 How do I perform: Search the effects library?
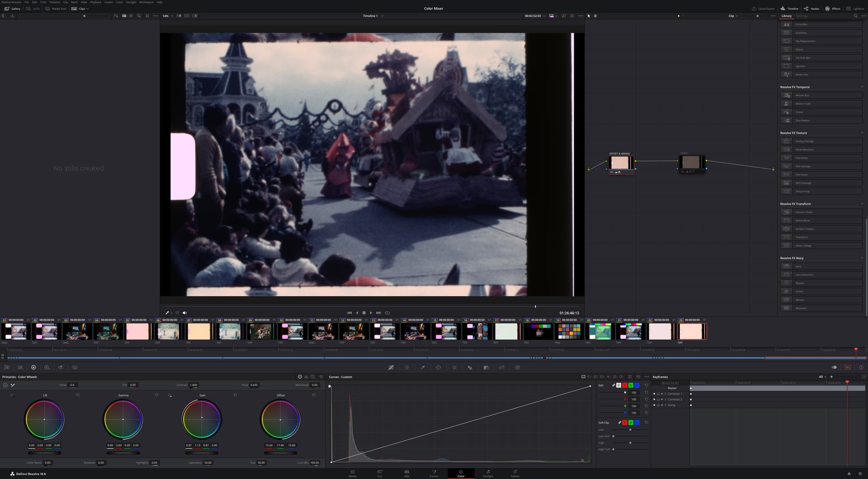[855, 16]
